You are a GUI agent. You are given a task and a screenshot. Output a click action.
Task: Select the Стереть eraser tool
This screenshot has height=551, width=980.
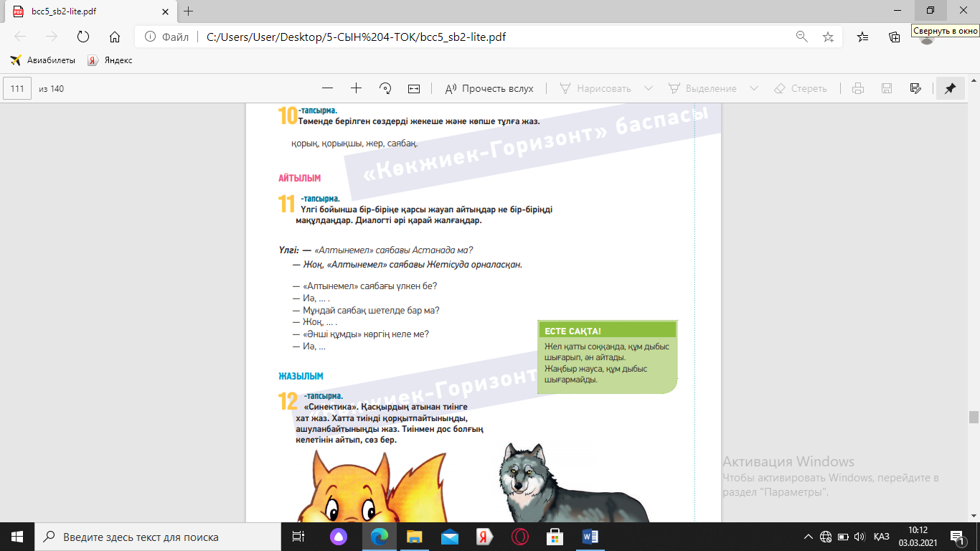point(801,88)
